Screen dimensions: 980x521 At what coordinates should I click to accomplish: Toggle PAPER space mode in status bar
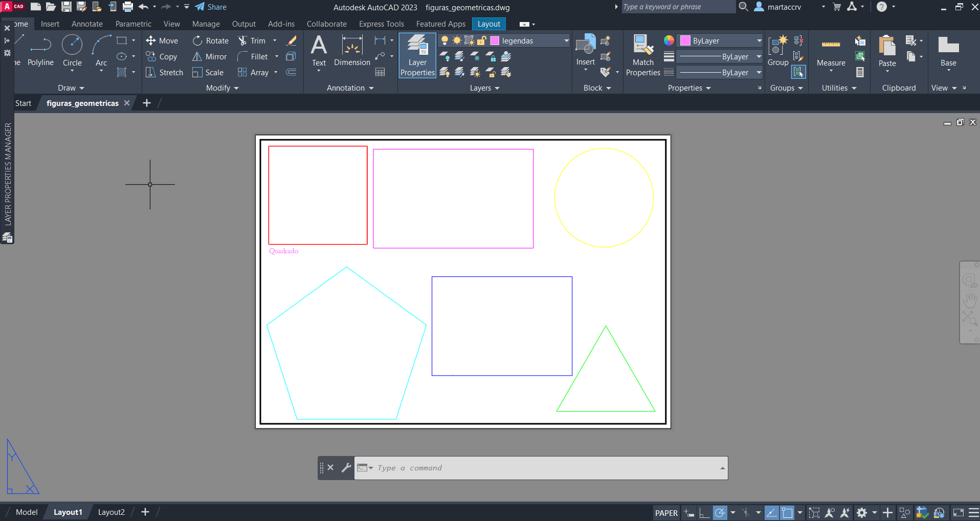[x=666, y=513]
